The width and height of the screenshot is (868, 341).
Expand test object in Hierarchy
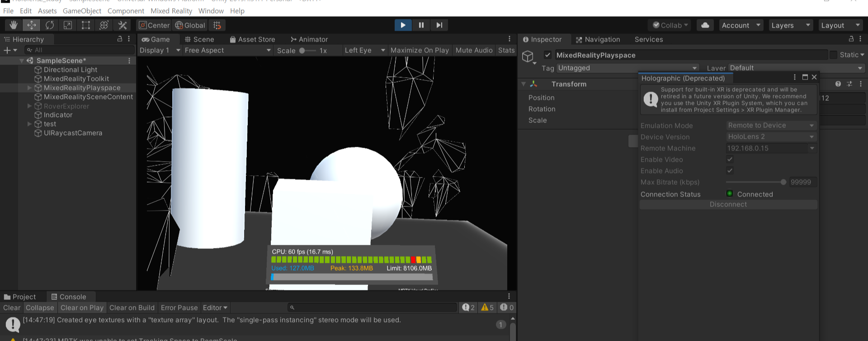[x=29, y=124]
